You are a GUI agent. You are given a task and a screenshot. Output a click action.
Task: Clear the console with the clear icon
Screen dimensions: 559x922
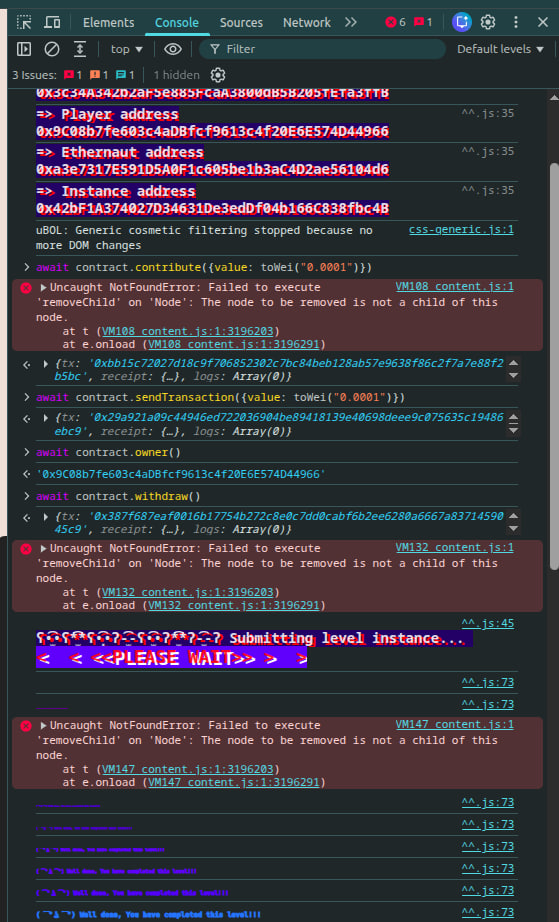coord(52,49)
